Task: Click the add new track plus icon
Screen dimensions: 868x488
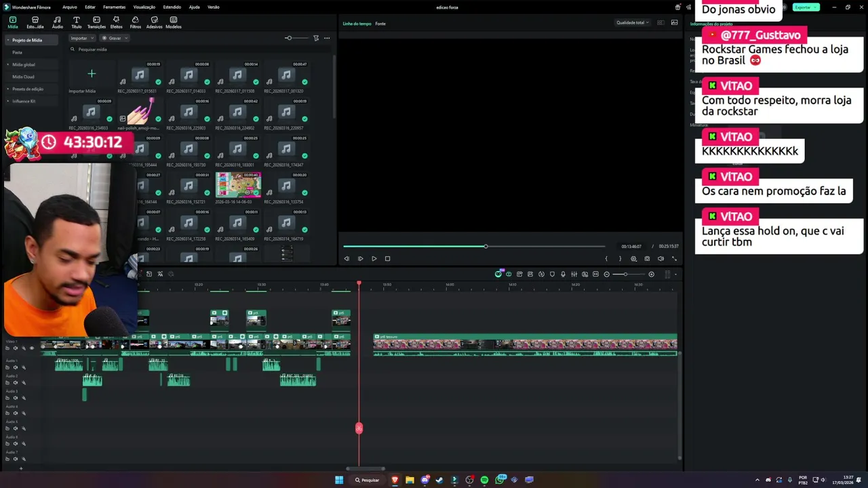Action: coord(21,468)
